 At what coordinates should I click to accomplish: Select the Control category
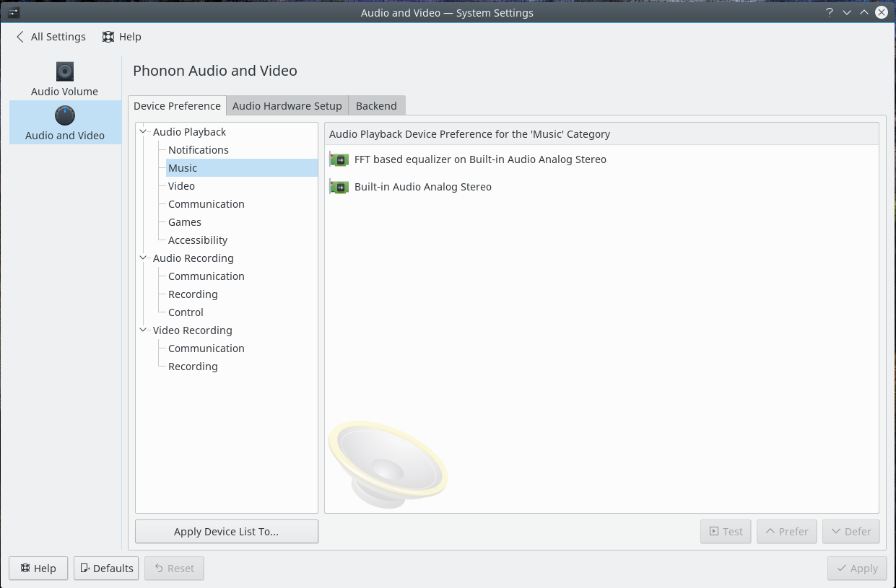click(x=186, y=312)
